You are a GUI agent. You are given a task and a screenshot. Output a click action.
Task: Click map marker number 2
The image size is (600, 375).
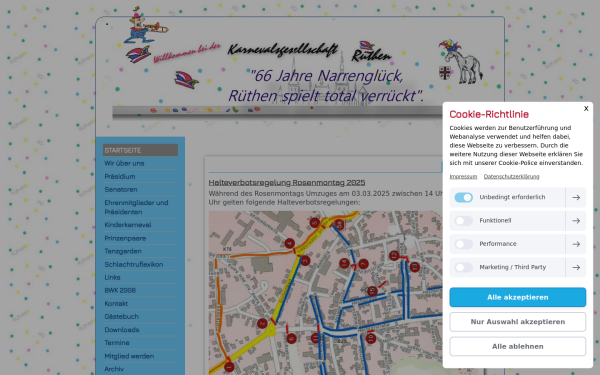coord(262,324)
